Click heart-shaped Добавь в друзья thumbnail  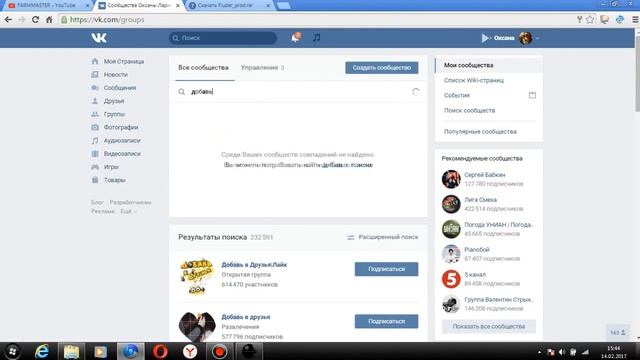coord(197,327)
